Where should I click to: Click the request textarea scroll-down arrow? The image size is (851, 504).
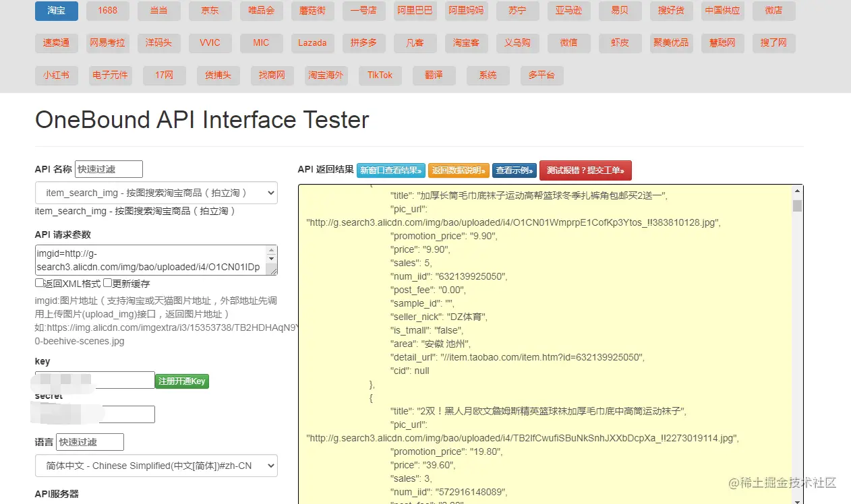(272, 259)
